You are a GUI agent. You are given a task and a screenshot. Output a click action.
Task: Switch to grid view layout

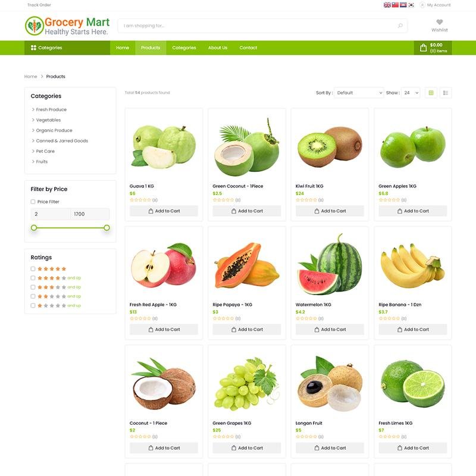click(431, 93)
